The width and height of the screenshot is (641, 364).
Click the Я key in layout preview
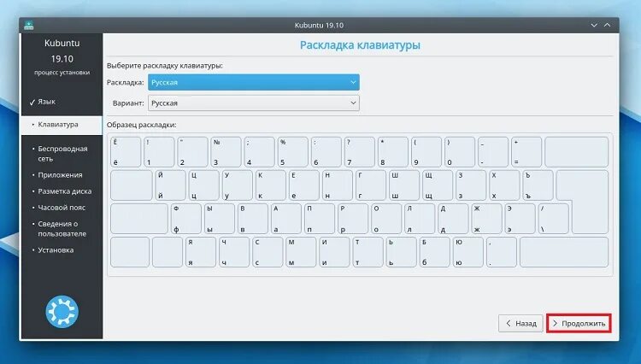200,252
